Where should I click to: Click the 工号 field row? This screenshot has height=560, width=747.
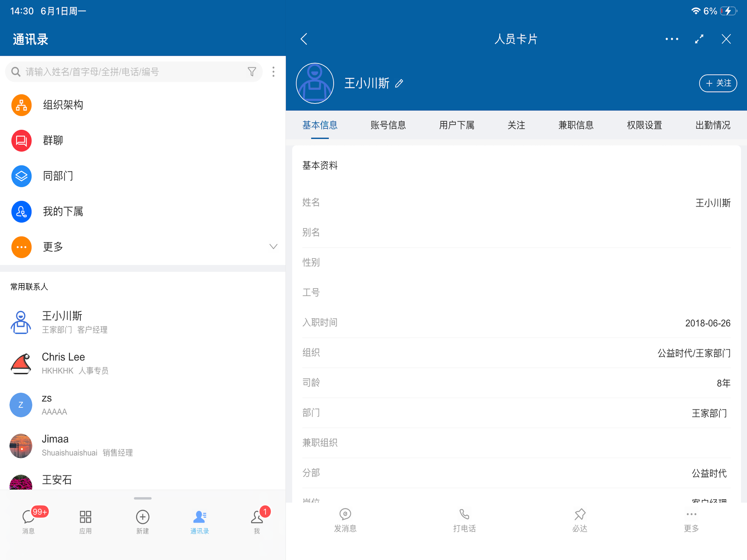click(x=516, y=293)
